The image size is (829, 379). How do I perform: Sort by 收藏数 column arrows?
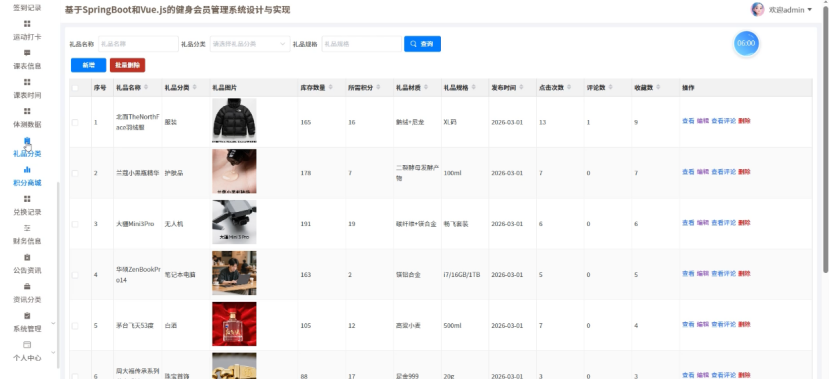point(658,87)
